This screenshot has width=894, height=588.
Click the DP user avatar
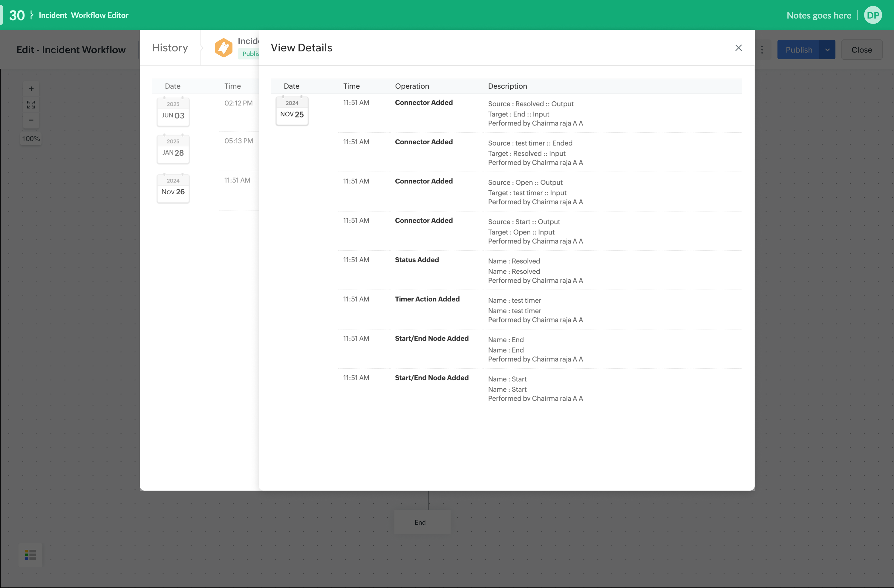872,16
